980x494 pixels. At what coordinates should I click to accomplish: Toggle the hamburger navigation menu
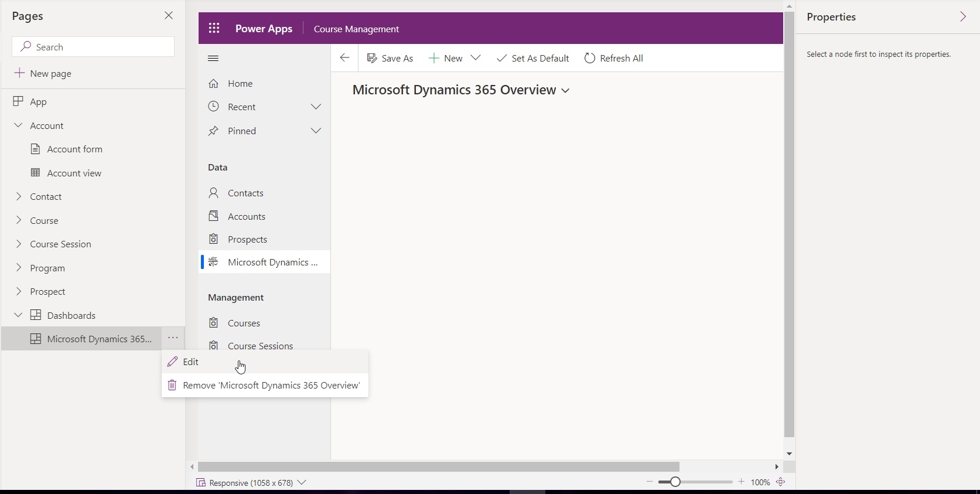click(x=213, y=58)
